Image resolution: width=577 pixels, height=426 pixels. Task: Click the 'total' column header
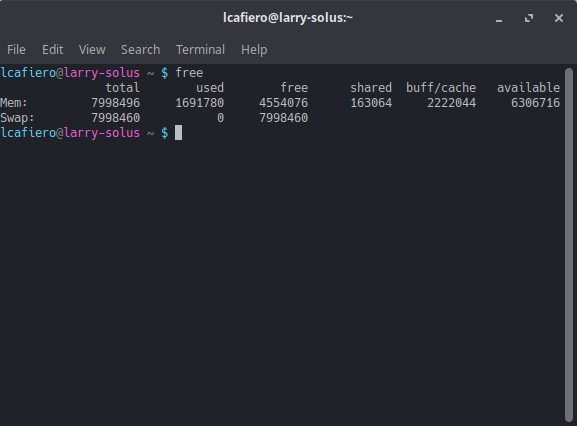click(123, 88)
